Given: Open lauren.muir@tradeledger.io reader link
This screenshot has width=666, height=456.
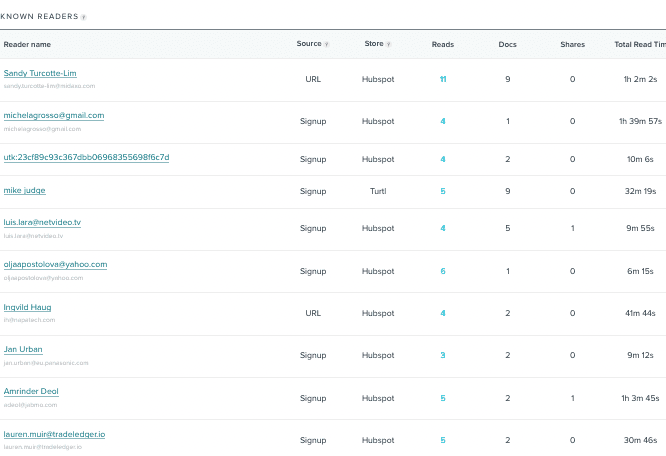Looking at the screenshot, I should point(54,434).
